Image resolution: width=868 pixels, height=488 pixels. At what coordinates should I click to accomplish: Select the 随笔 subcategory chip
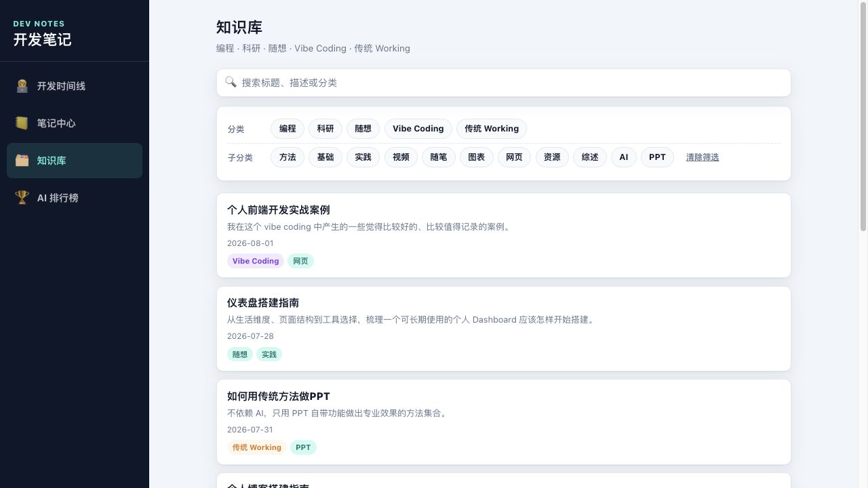coord(439,157)
